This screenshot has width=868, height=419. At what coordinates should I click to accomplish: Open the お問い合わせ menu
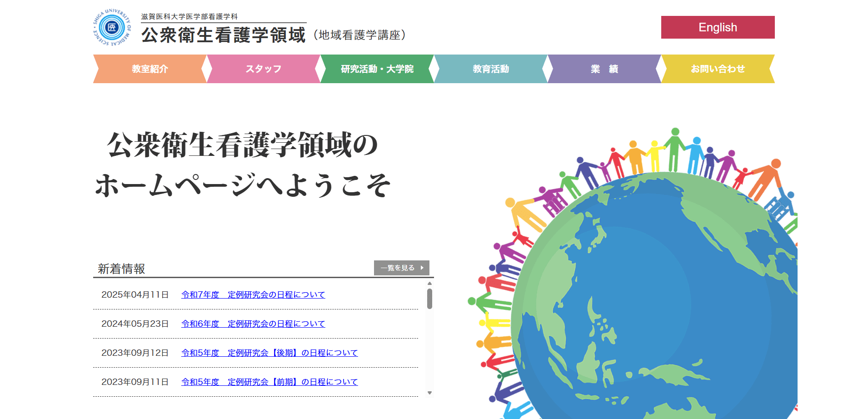tap(718, 69)
